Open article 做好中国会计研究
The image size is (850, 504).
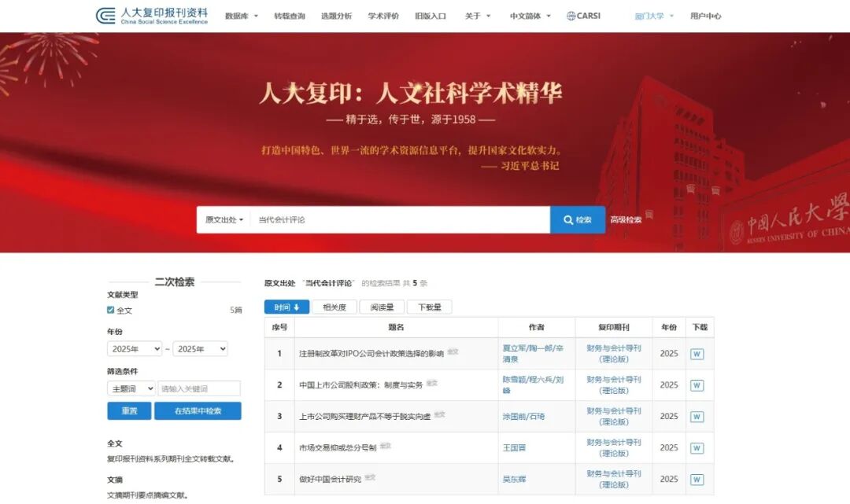click(x=330, y=479)
